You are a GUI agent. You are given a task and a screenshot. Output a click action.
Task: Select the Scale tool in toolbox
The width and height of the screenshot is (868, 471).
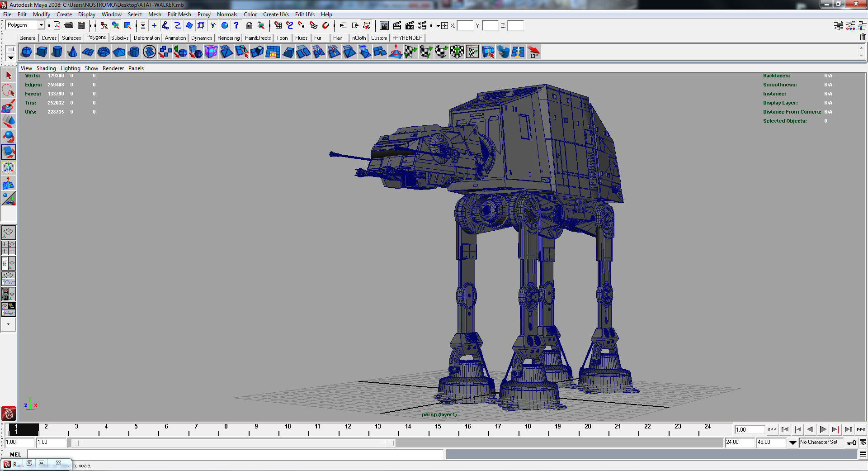pyautogui.click(x=9, y=152)
